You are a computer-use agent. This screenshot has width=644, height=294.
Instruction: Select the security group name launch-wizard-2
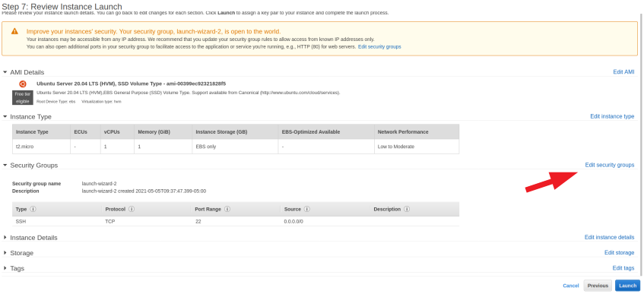pyautogui.click(x=99, y=184)
